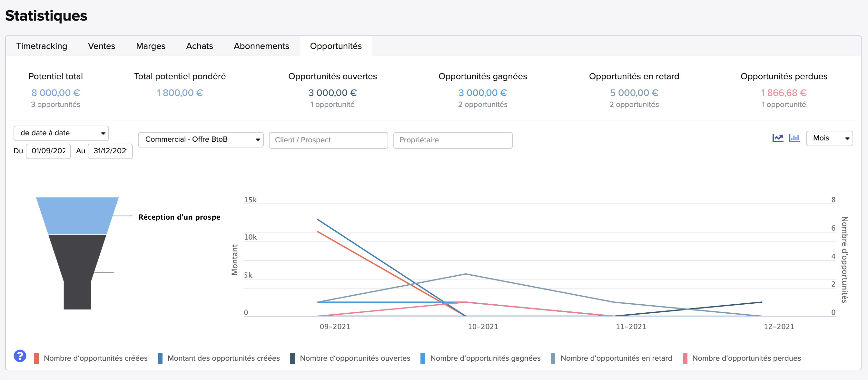Toggle 'Nombre d'opportunités créées' legend series
The height and width of the screenshot is (380, 868).
coord(95,358)
